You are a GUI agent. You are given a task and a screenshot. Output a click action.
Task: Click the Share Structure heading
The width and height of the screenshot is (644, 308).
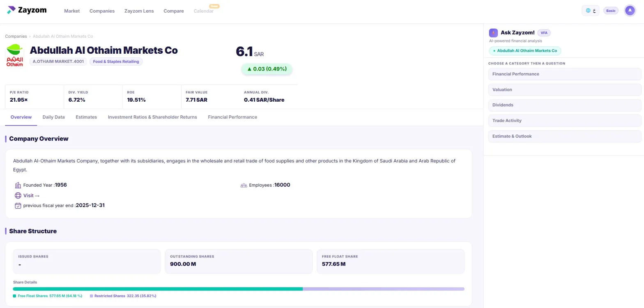click(33, 231)
